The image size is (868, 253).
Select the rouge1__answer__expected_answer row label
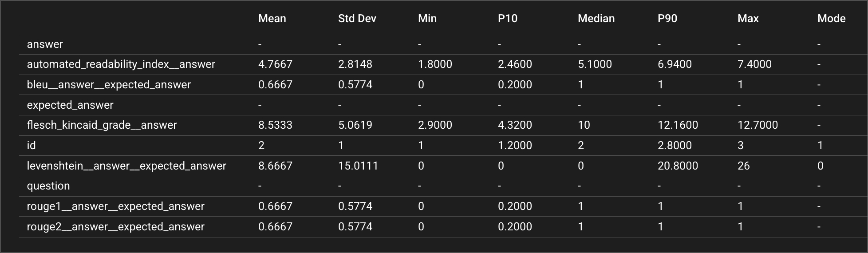pyautogui.click(x=115, y=206)
